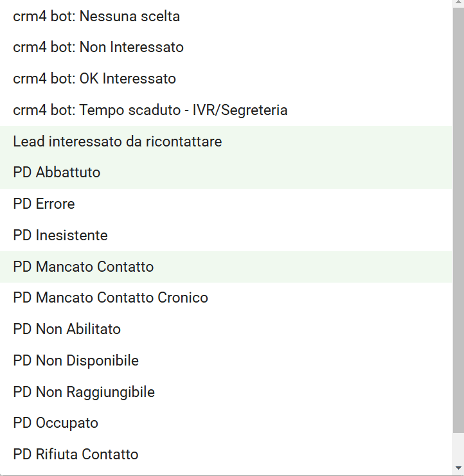This screenshot has width=464, height=476.
Task: Deselect 'Lead interessato da ricontattare' highlighted option
Action: (226, 141)
